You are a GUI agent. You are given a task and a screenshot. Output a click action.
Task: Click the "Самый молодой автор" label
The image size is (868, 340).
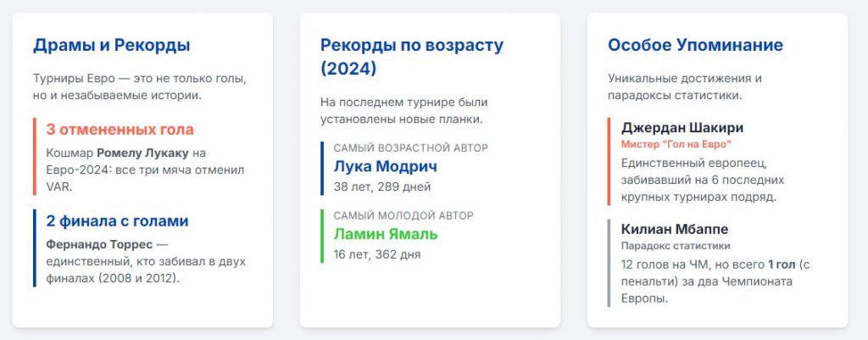pyautogui.click(x=403, y=215)
